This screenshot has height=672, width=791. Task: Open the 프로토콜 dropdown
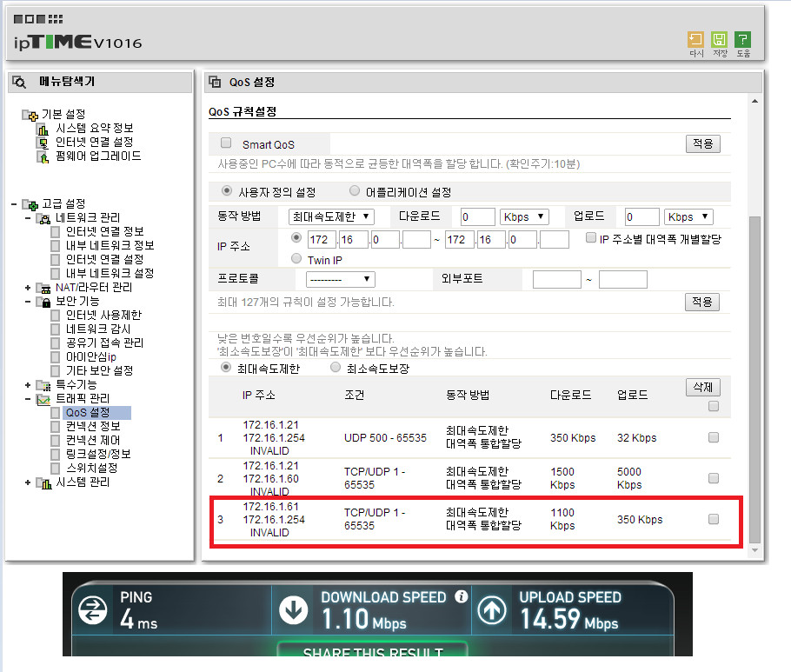(x=341, y=279)
